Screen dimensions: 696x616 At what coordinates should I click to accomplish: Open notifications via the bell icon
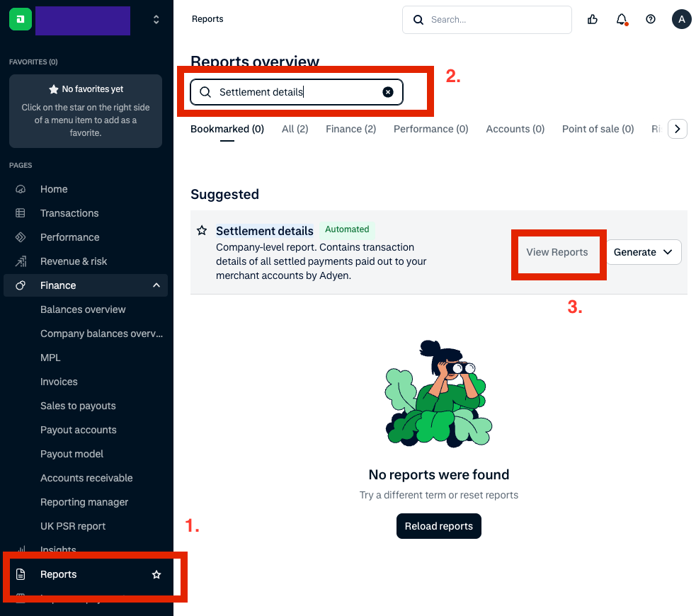pos(622,19)
